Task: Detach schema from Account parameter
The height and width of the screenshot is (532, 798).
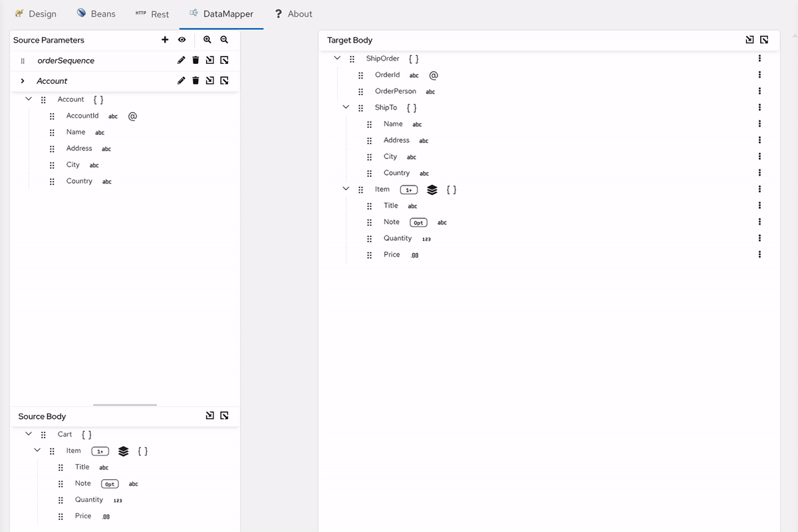Action: [224, 81]
